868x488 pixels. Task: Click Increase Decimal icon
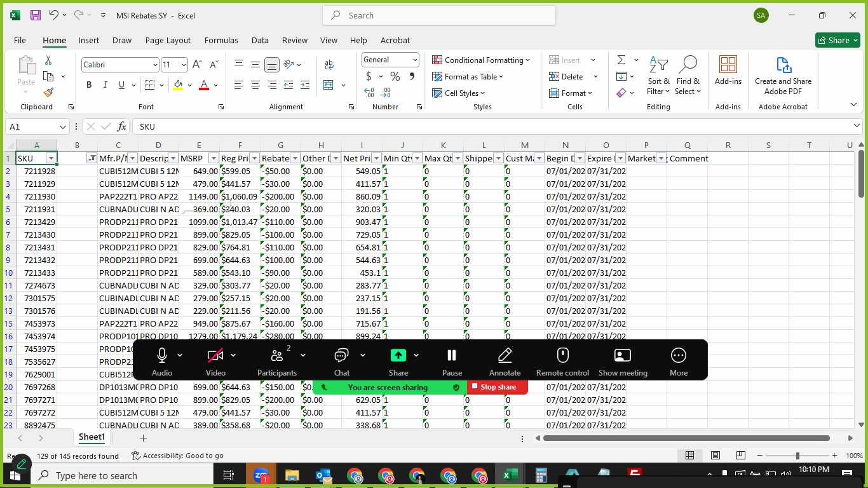point(369,93)
